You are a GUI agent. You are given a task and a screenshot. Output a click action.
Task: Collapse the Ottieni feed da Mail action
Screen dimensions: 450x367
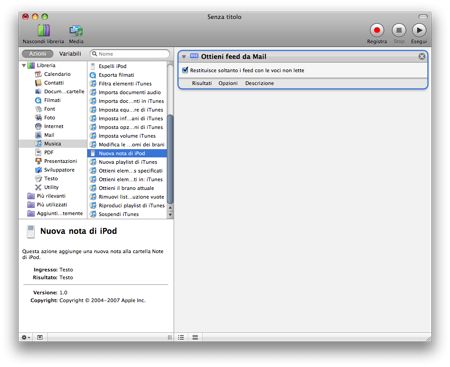point(184,57)
